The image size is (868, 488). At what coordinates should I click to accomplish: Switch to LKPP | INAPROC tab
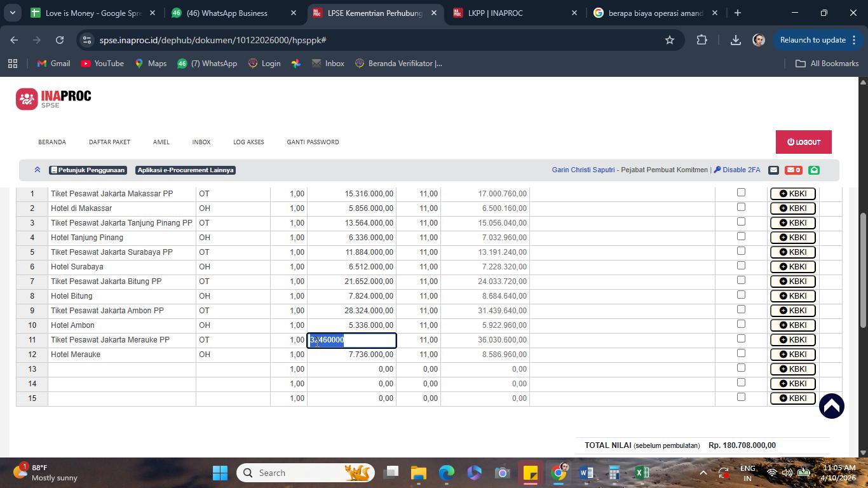[x=516, y=13]
